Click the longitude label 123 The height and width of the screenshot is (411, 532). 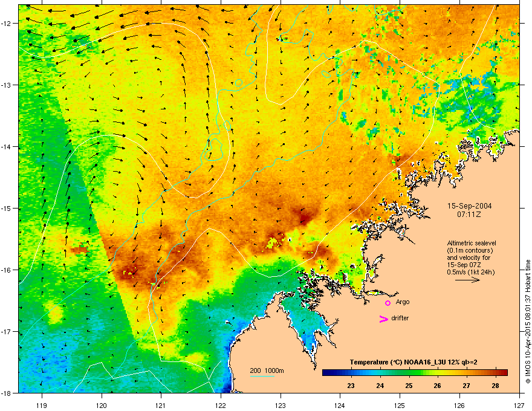tap(281, 406)
